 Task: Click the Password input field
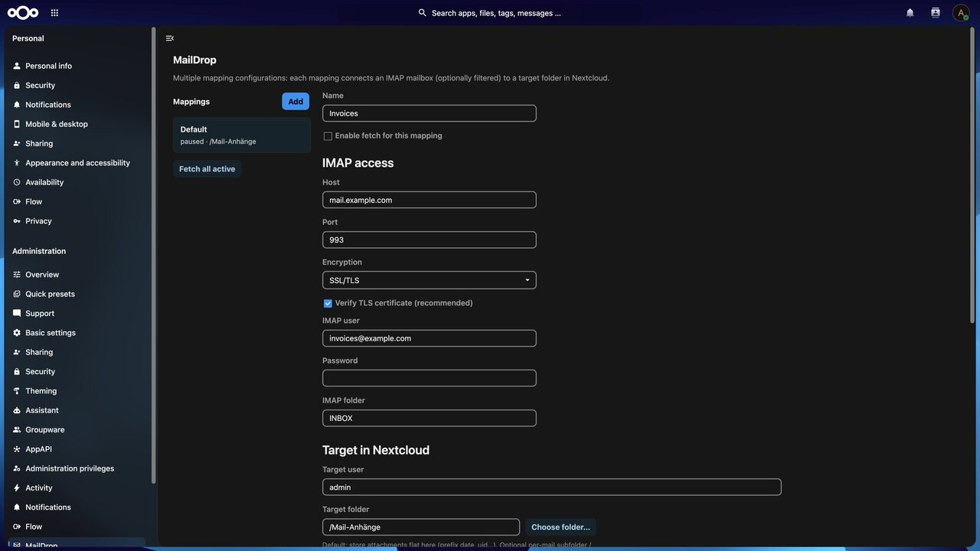pyautogui.click(x=429, y=378)
